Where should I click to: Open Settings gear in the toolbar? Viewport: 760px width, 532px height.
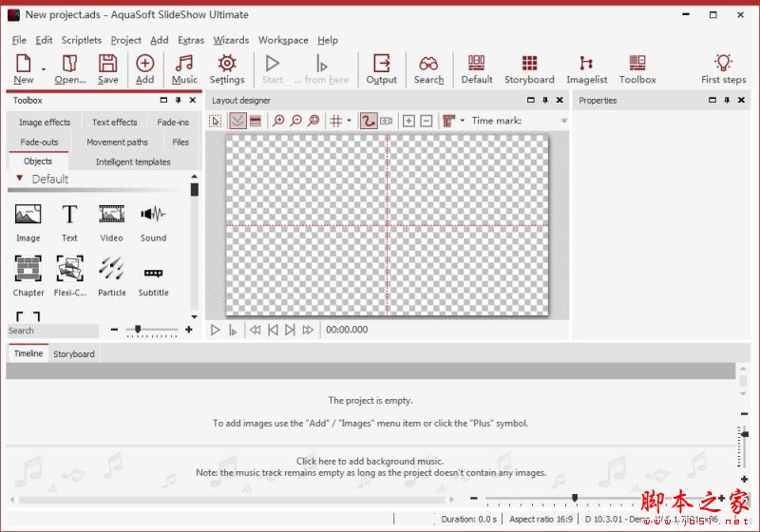pyautogui.click(x=227, y=68)
